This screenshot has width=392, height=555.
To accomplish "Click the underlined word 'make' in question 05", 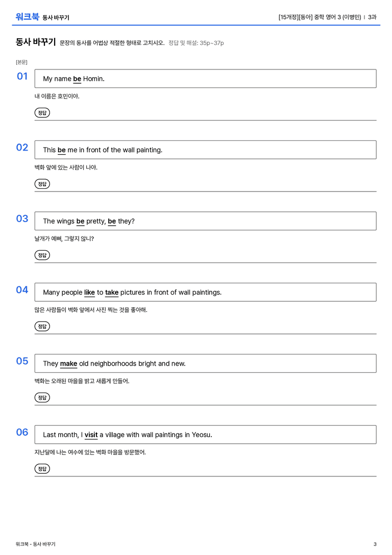I will pyautogui.click(x=68, y=364).
